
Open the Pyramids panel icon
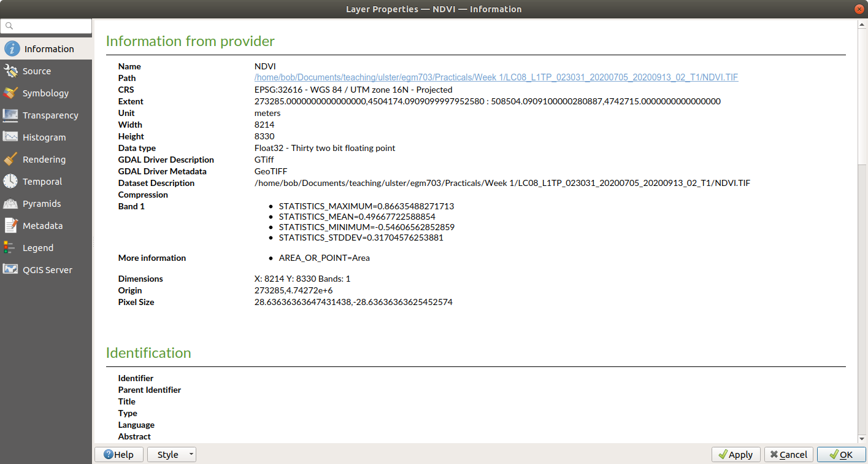tap(10, 204)
